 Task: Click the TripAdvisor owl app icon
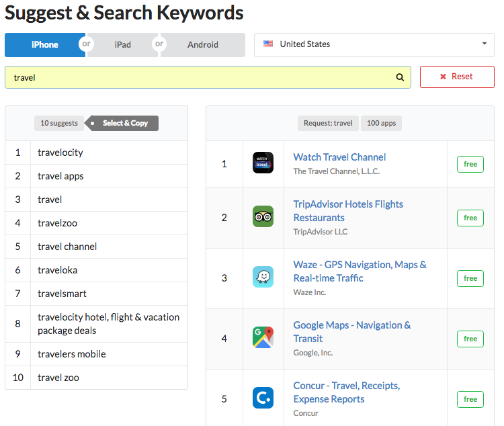click(263, 217)
